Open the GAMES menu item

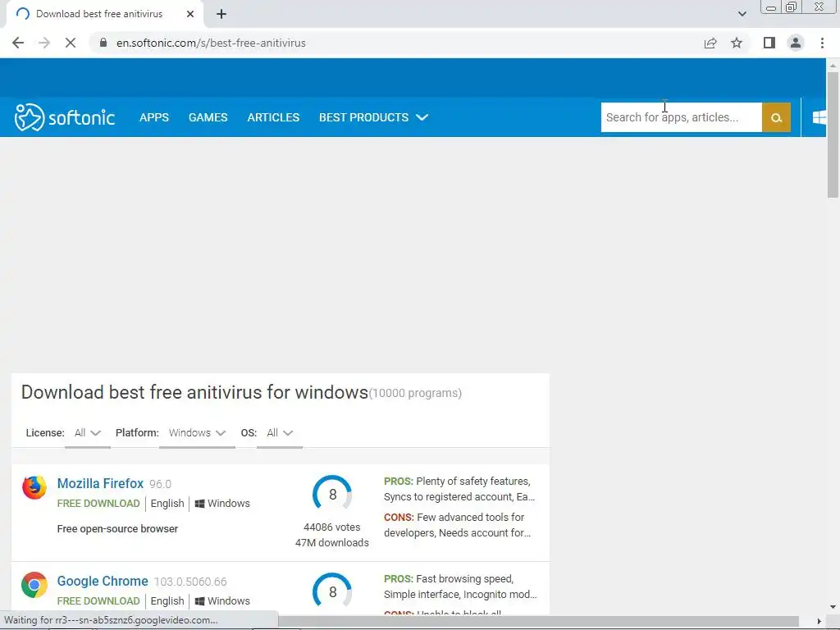[x=208, y=117]
